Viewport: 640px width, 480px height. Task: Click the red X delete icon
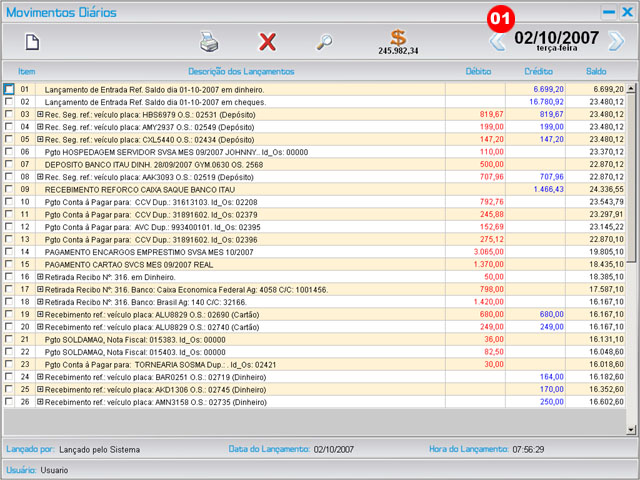click(267, 42)
